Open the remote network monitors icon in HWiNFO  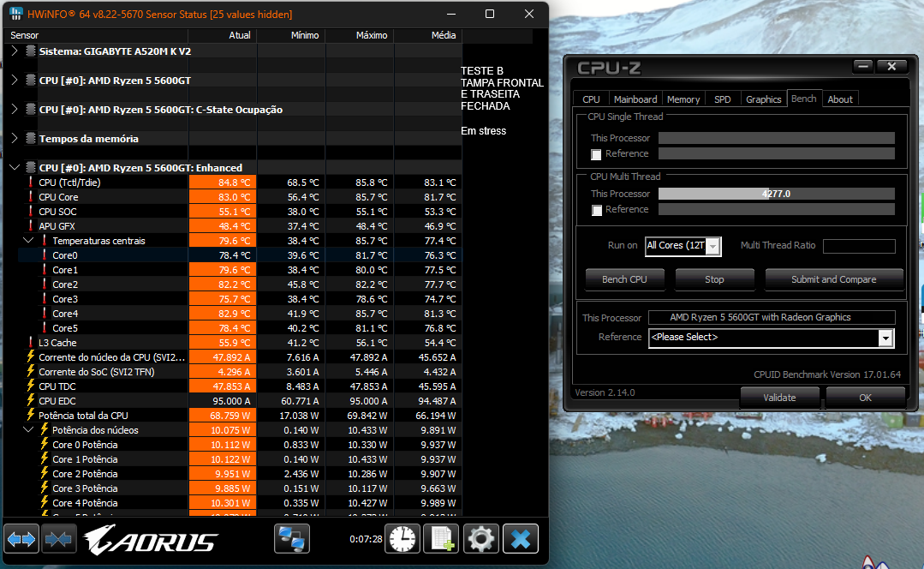click(x=292, y=539)
